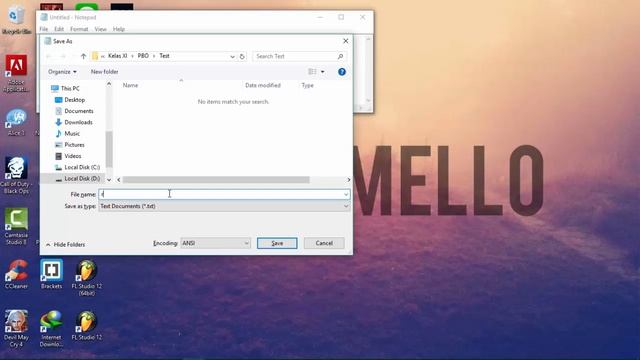Screen dimensions: 640x360
Task: Select Music in navigation tree
Action: pyautogui.click(x=67, y=133)
